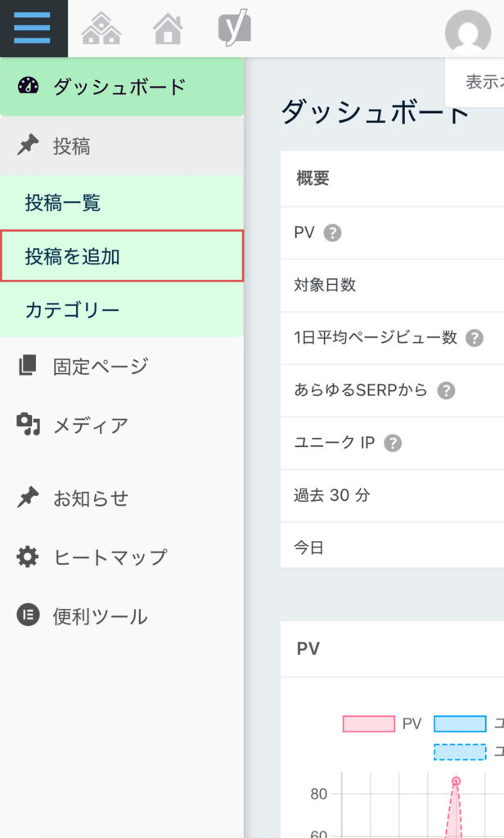The height and width of the screenshot is (838, 504).
Task: Open the user avatar profile icon
Action: point(468,32)
